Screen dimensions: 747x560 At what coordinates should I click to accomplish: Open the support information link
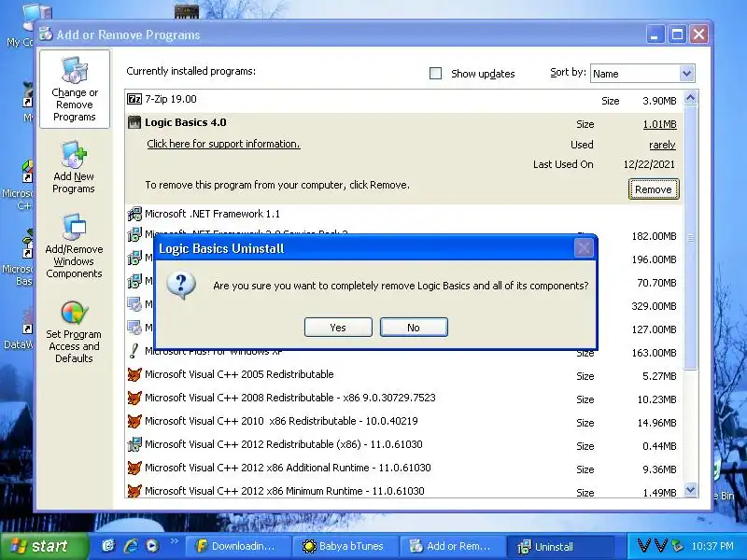click(x=223, y=144)
